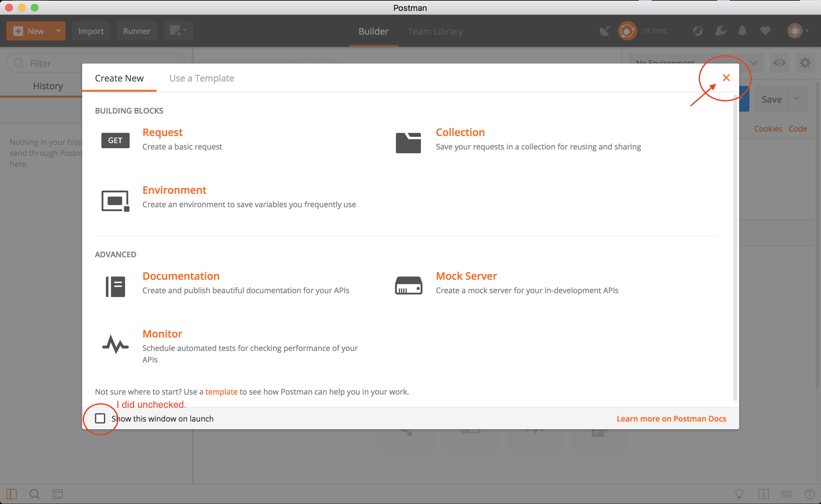Click Learn more on Postman Docs link
Screen dimensions: 821x504
[671, 418]
